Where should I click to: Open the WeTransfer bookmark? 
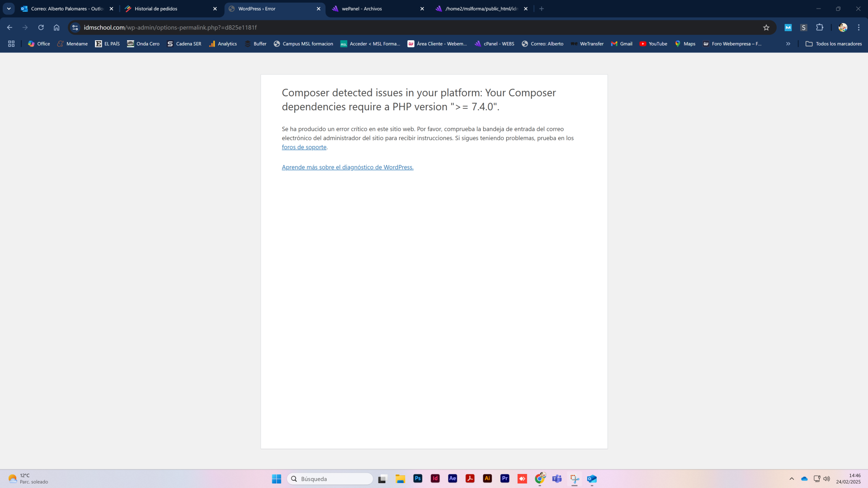587,44
